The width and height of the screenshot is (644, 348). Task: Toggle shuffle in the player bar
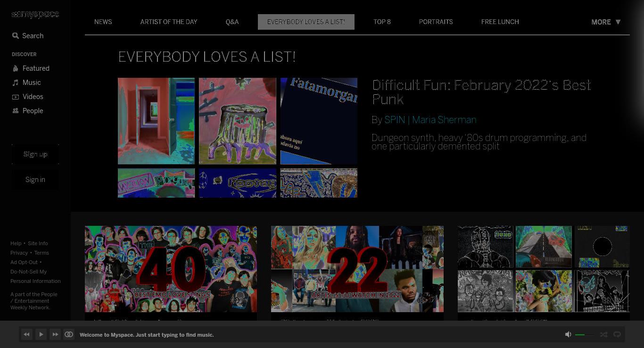coord(603,334)
